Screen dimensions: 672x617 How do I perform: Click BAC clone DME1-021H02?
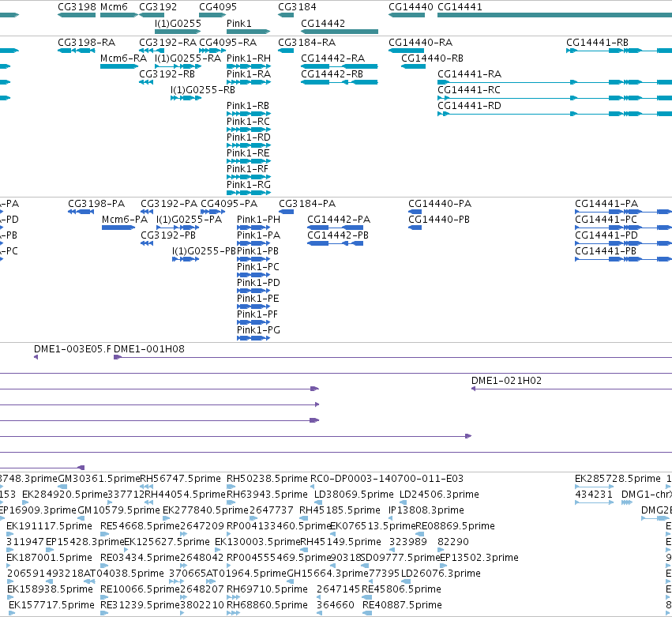(507, 380)
